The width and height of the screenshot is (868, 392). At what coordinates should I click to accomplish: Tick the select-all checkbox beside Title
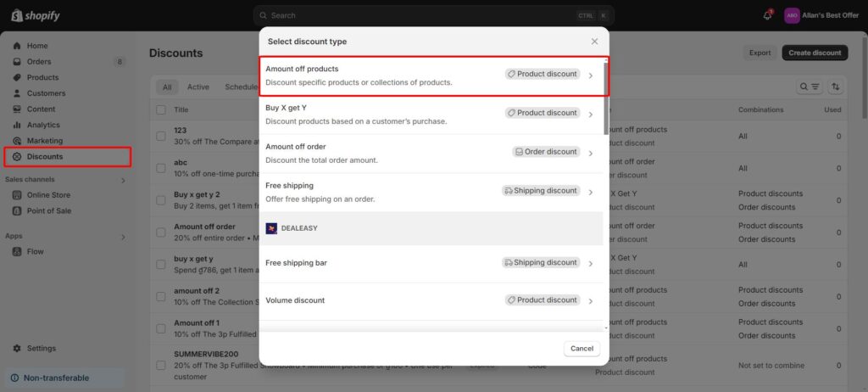pyautogui.click(x=161, y=109)
